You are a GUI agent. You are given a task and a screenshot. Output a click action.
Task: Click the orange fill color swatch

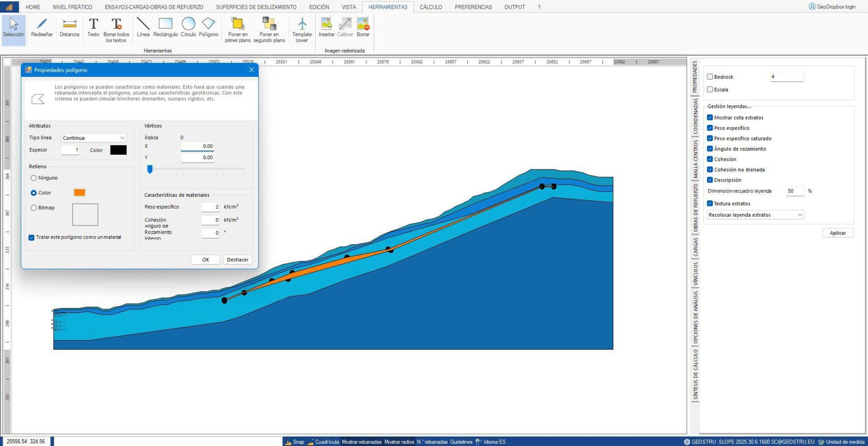(x=79, y=193)
